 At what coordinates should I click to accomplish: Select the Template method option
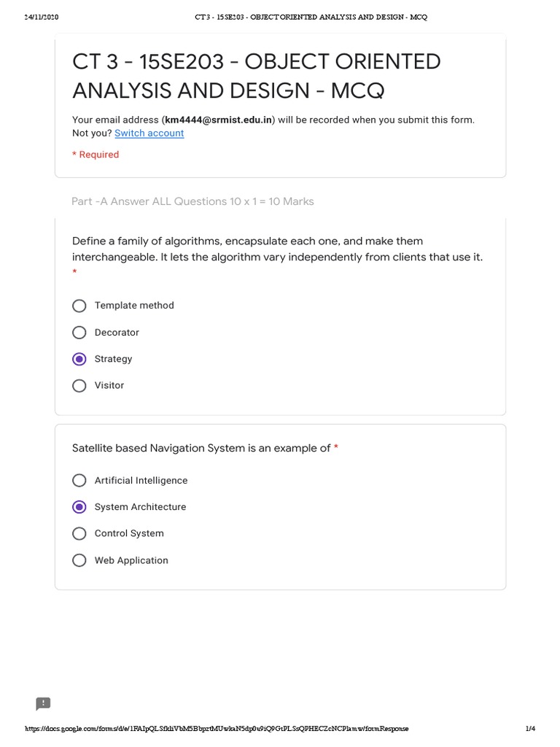pos(79,306)
